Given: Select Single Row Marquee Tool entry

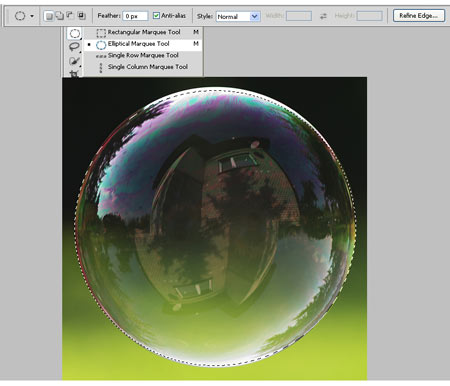Looking at the screenshot, I should 143,55.
